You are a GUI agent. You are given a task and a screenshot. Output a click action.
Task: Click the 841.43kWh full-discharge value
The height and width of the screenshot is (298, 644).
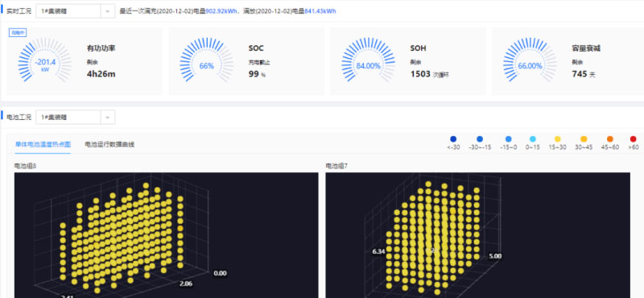coord(320,11)
